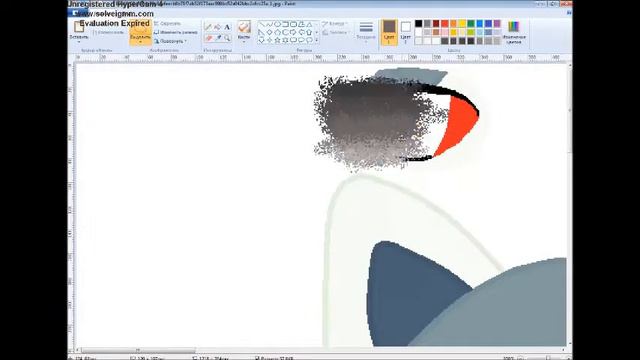Select the Eraser tool
Image resolution: width=640 pixels, height=360 pixels.
pos(208,38)
